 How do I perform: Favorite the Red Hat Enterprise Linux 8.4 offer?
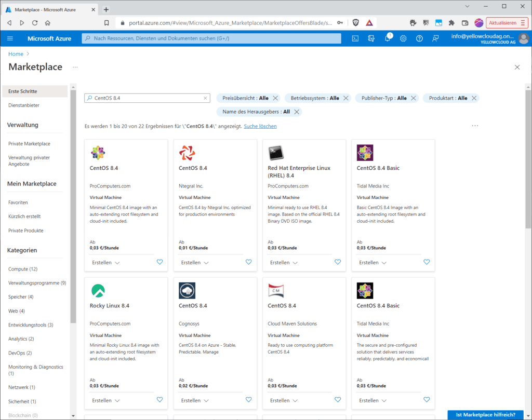(x=338, y=262)
